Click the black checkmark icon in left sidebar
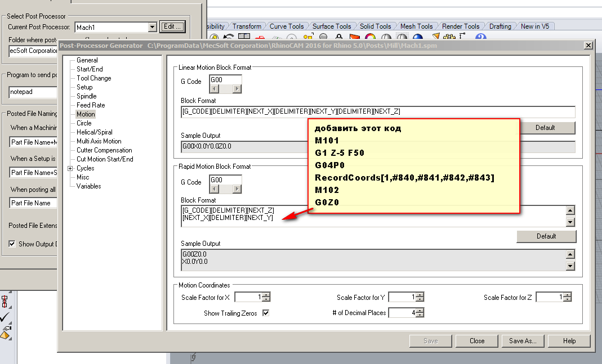Image resolution: width=602 pixels, height=364 pixels. click(5, 317)
